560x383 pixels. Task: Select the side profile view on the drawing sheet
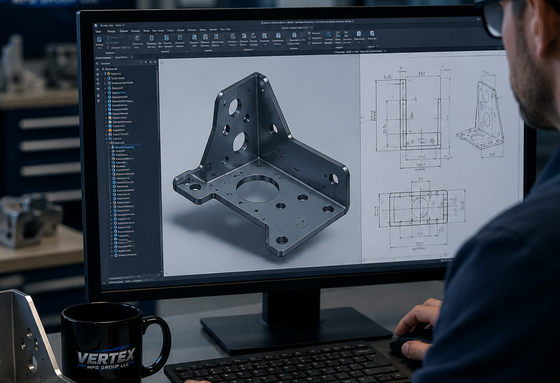click(x=420, y=114)
